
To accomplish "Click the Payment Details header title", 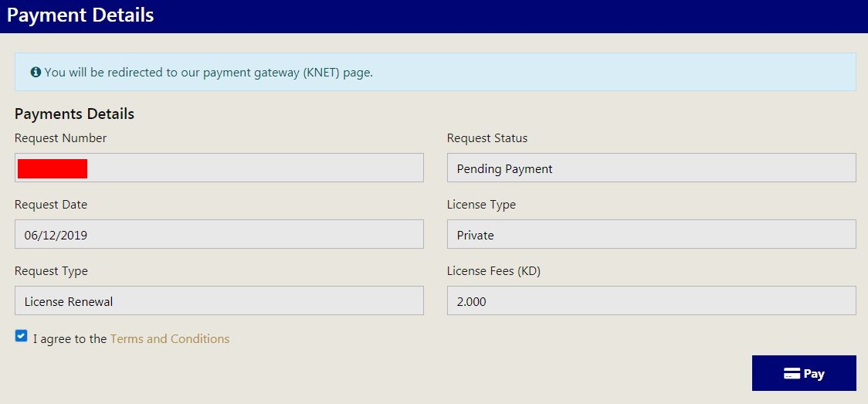I will point(80,15).
